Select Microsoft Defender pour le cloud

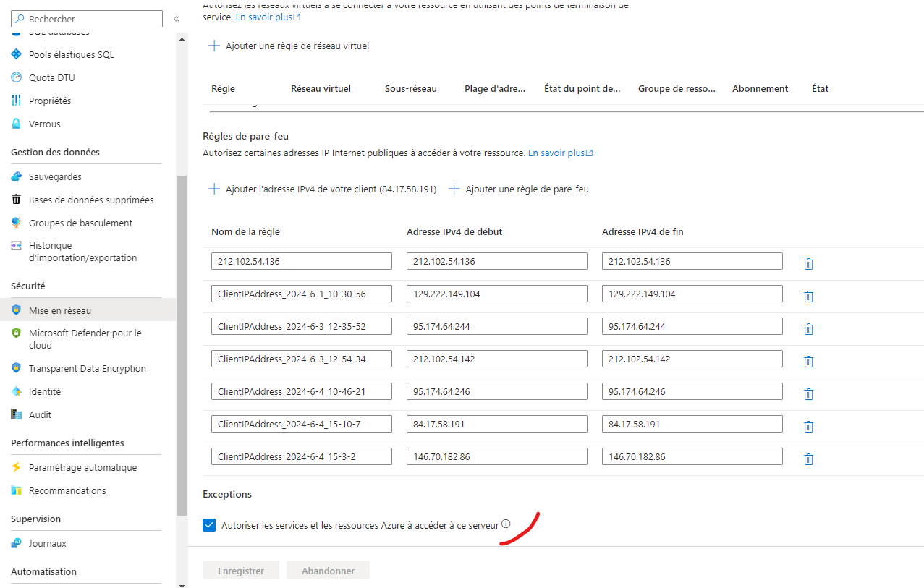(84, 338)
